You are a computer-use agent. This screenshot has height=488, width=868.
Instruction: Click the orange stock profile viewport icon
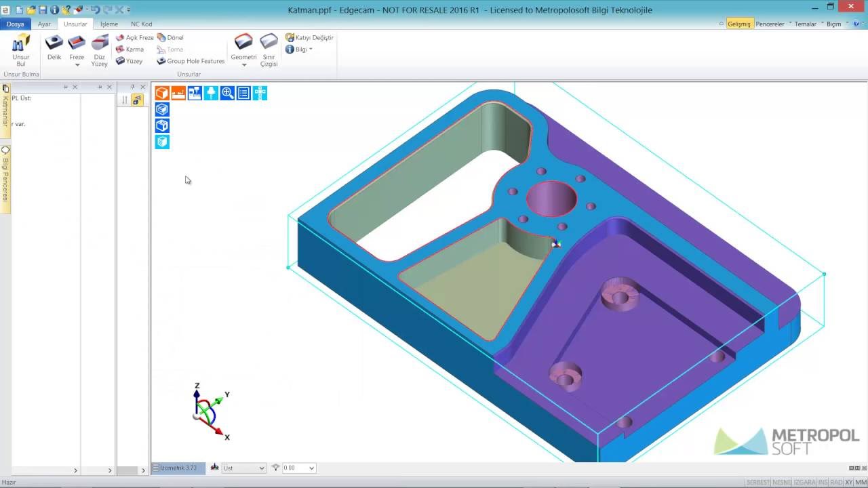click(178, 93)
